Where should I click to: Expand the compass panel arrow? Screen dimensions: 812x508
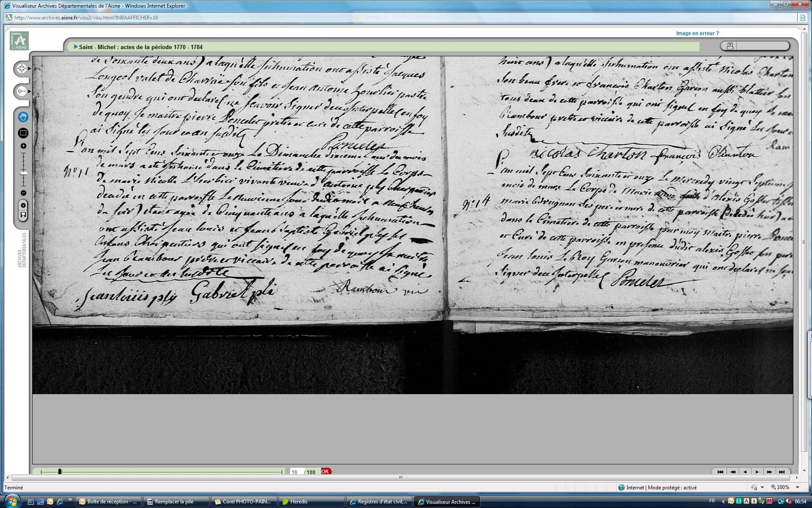point(30,69)
